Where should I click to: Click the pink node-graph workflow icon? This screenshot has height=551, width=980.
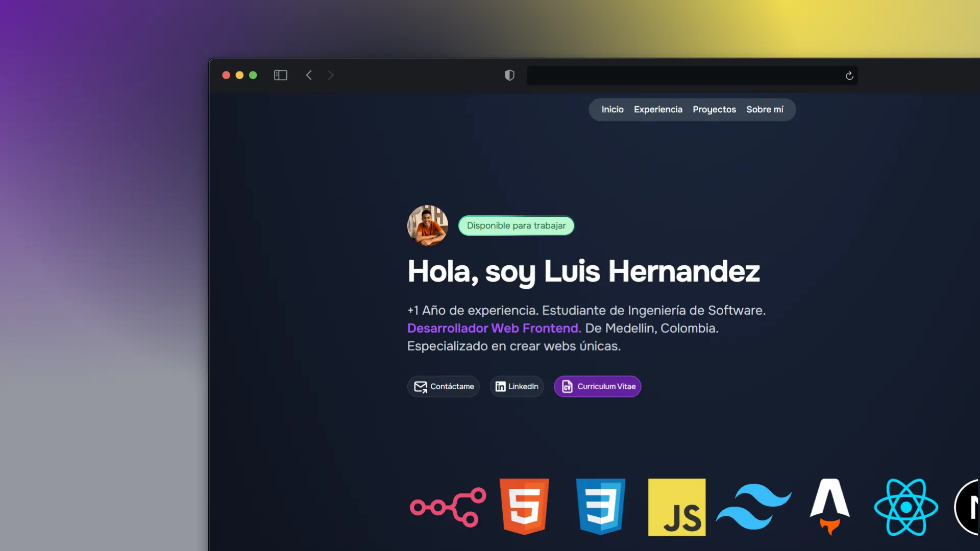tap(448, 507)
